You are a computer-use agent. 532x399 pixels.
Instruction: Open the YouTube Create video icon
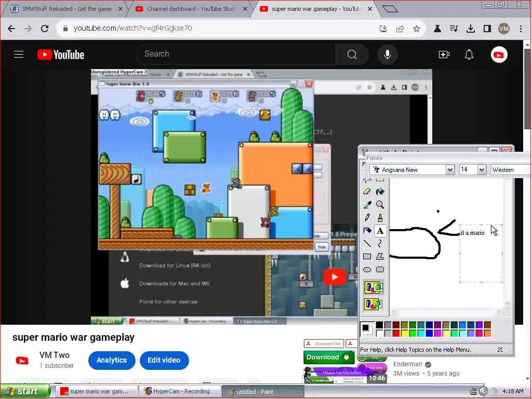tap(444, 54)
